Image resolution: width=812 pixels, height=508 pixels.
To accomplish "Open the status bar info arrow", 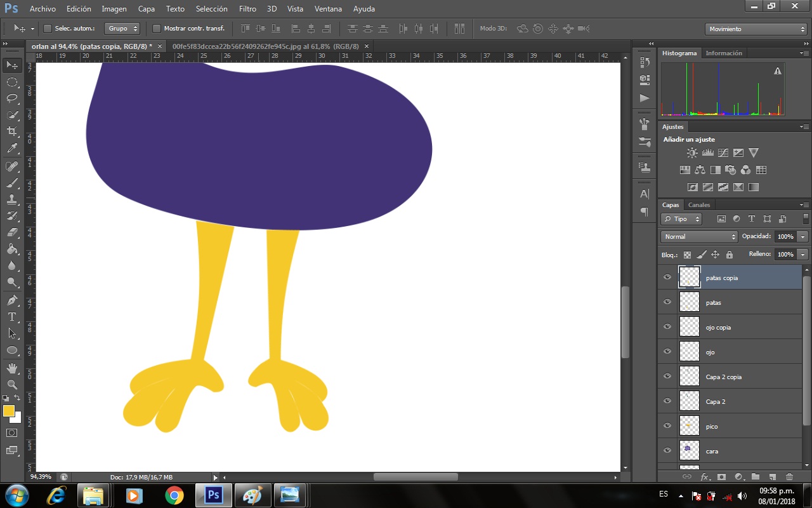I will coord(215,478).
